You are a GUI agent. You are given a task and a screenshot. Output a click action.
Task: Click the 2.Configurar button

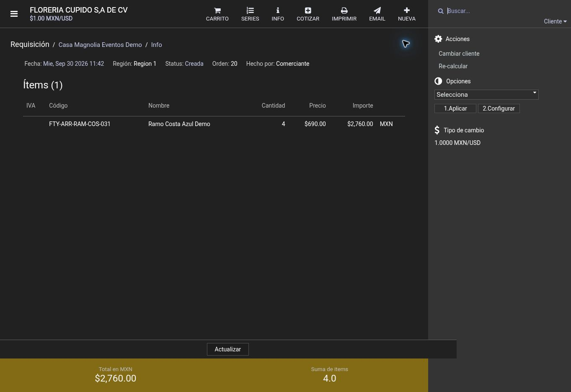pos(499,108)
